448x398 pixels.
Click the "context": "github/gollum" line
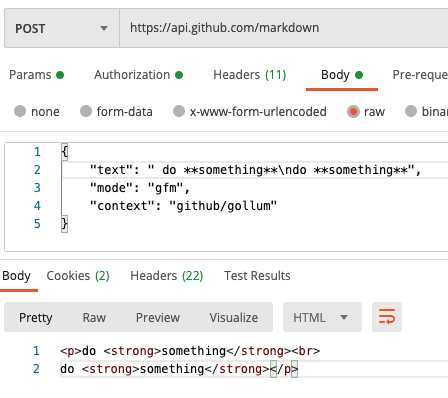[x=183, y=206]
